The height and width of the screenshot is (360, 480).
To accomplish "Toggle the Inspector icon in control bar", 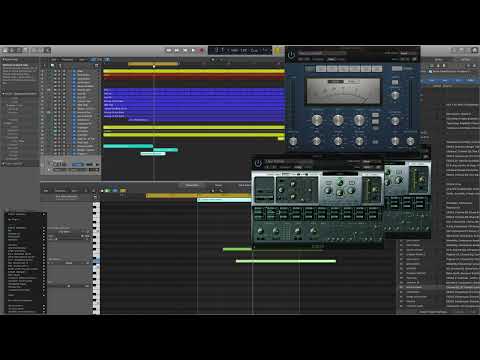I will [12, 50].
